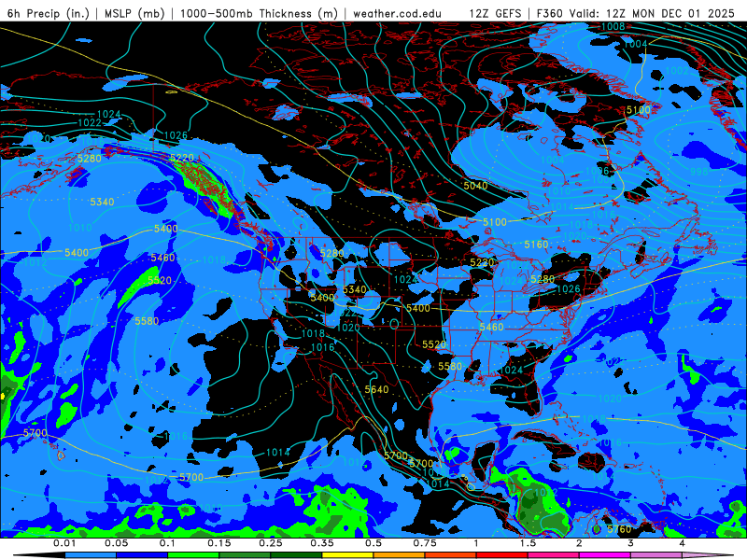Pick the 0.35 inch yellow legend swatch
Image resolution: width=747 pixels, height=560 pixels.
347,555
